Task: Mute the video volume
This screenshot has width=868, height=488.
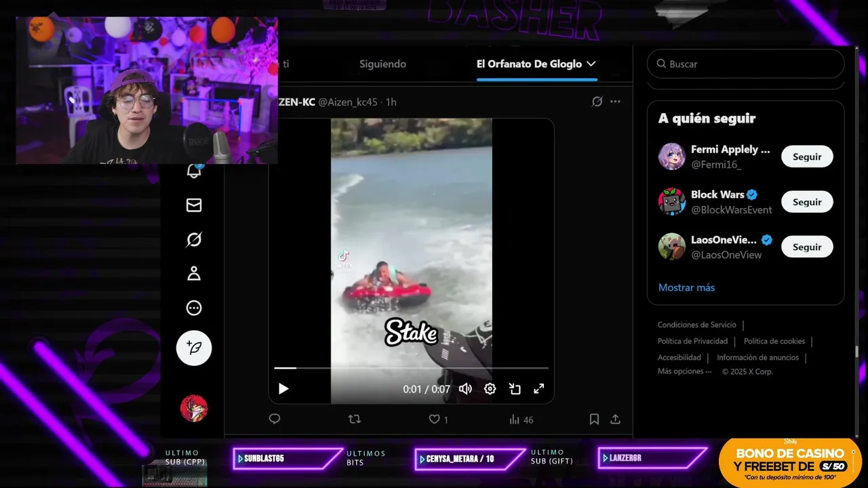Action: coord(465,388)
